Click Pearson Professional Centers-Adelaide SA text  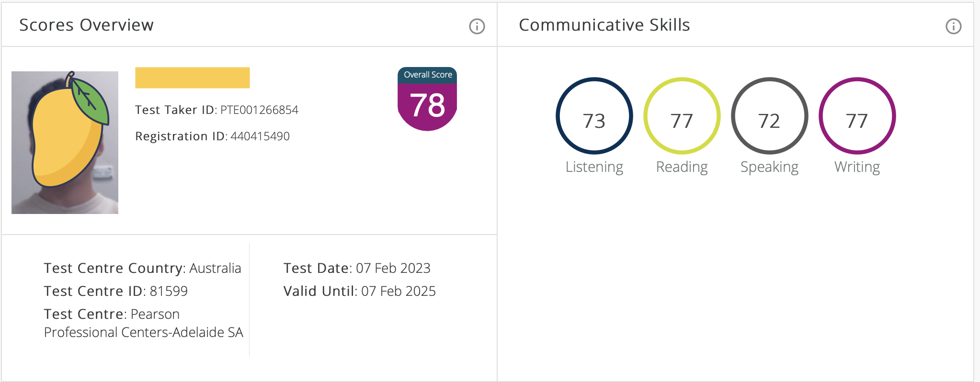click(144, 323)
